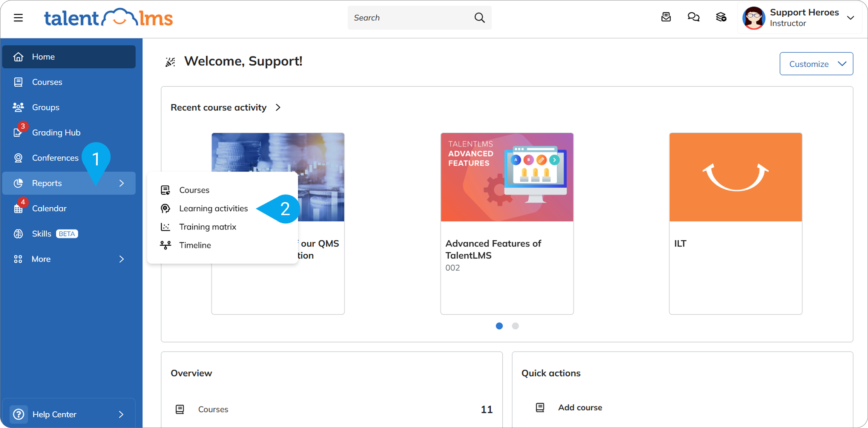The image size is (868, 428).
Task: Open Conferences in the sidebar
Action: point(69,158)
